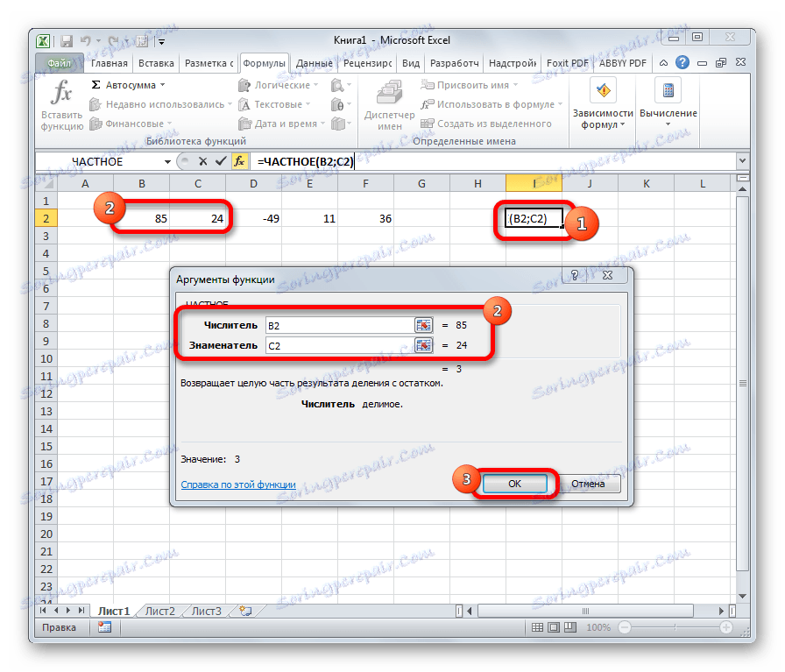
Task: Click the cancel (X) icon in formula bar
Action: tap(202, 161)
